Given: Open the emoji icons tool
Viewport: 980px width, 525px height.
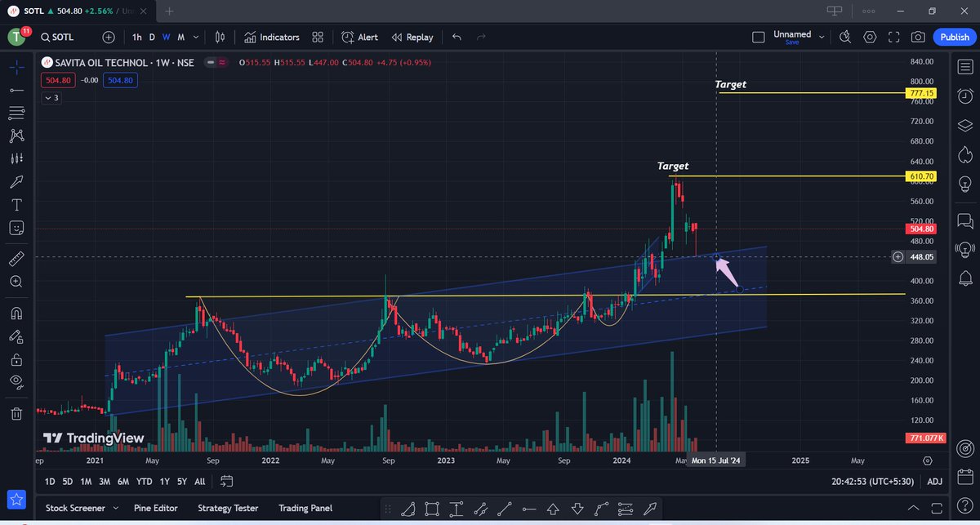Looking at the screenshot, I should pyautogui.click(x=16, y=228).
